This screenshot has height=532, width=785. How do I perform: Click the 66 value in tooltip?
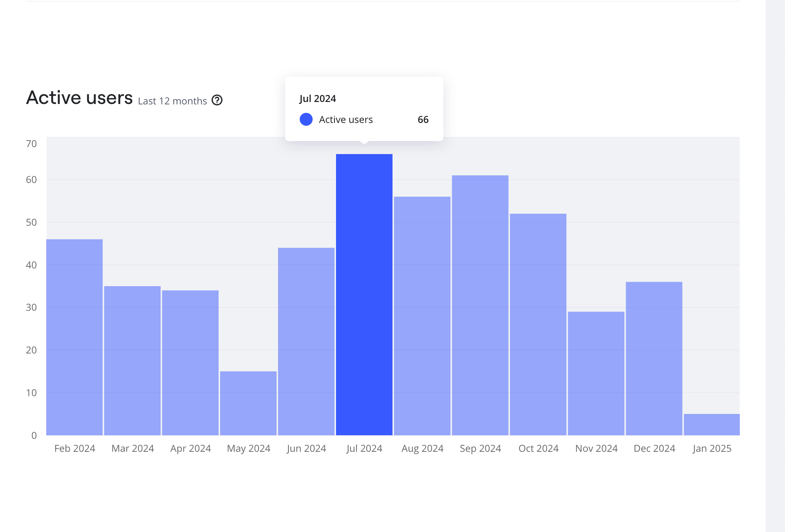tap(423, 120)
